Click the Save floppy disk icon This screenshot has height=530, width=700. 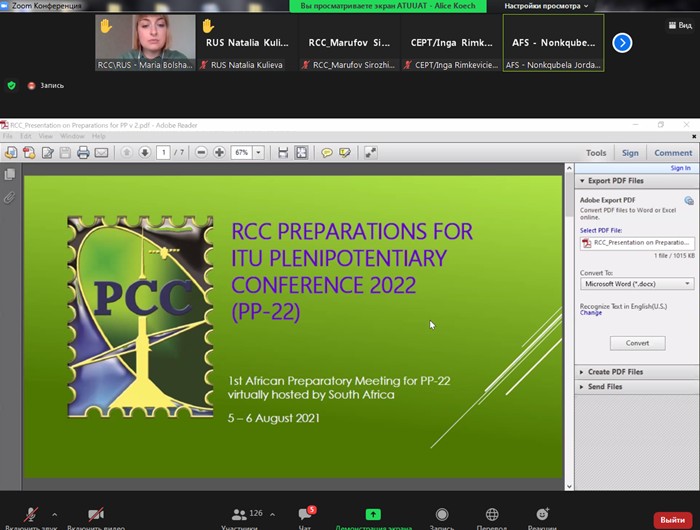(x=65, y=153)
